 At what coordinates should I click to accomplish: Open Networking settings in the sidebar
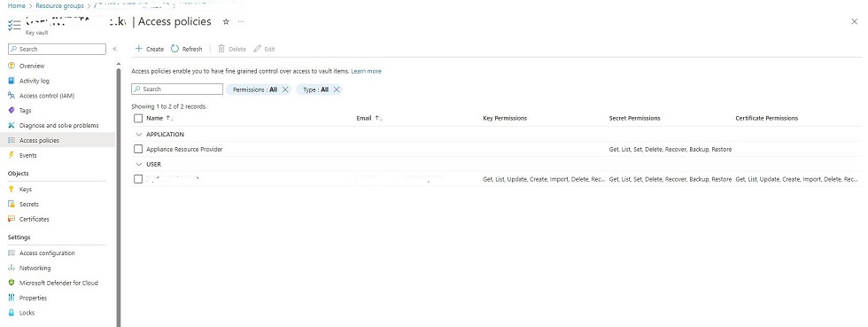click(35, 269)
